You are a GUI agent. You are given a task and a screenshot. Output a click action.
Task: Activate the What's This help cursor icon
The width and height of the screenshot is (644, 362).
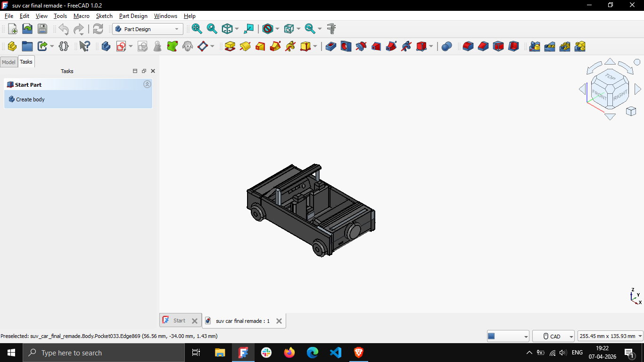point(85,46)
